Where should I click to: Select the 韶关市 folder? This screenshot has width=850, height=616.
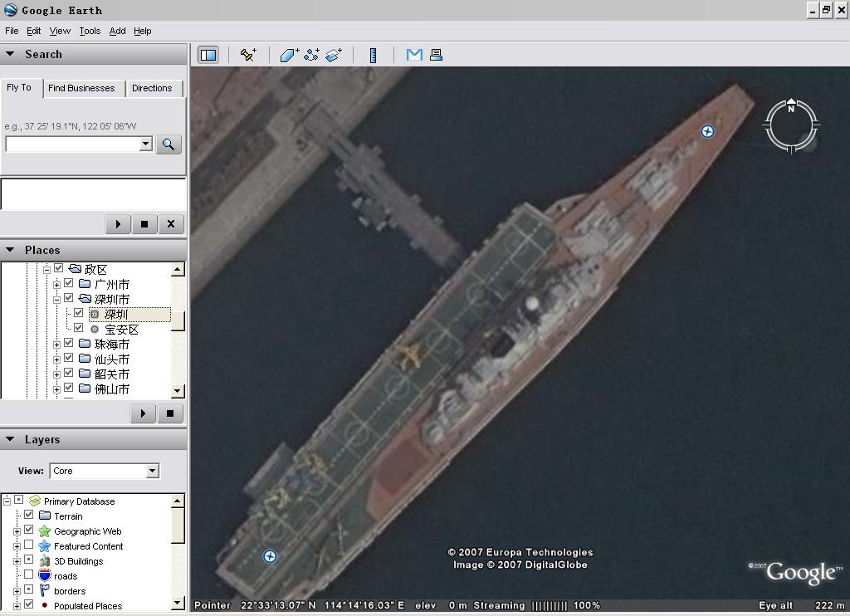[x=112, y=374]
